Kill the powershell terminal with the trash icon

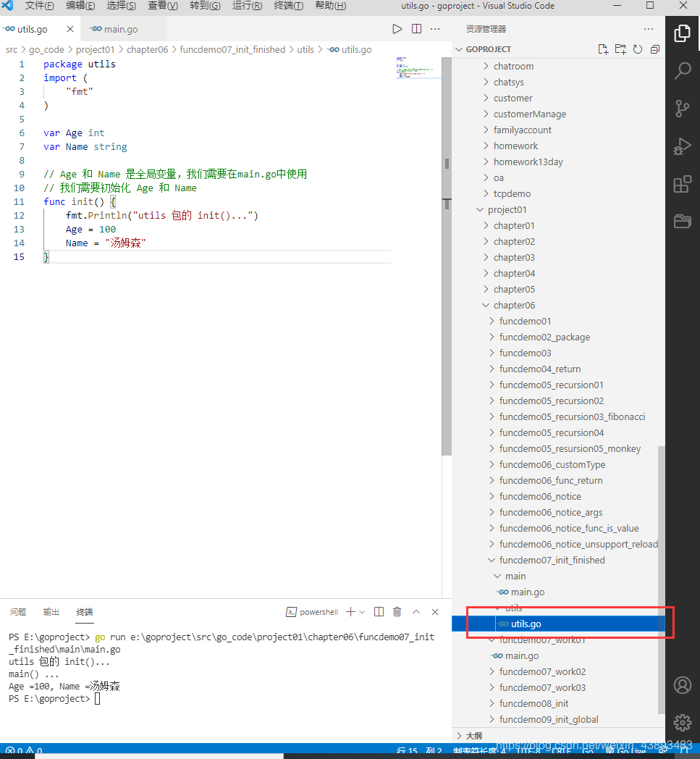tap(397, 611)
